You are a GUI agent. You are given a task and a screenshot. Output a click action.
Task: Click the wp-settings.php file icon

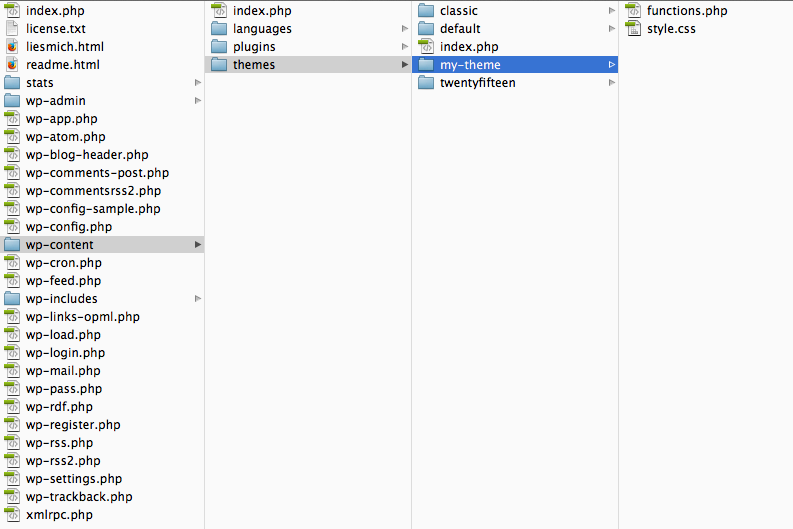click(x=12, y=478)
